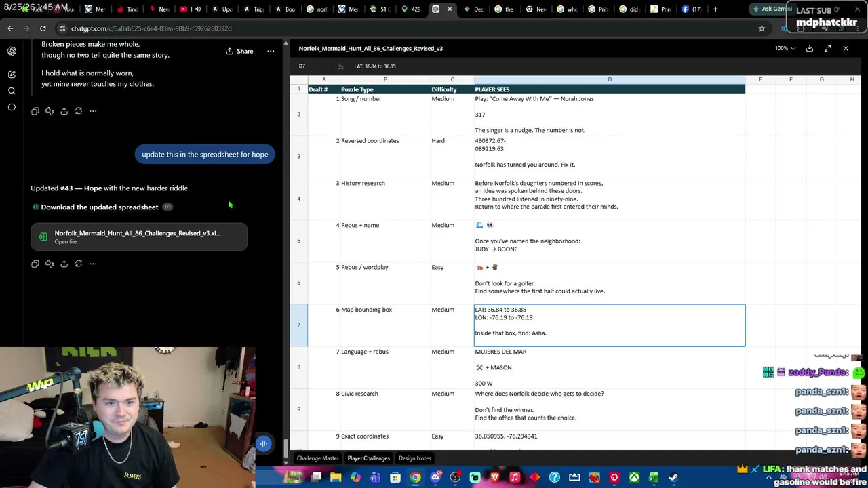Copy the 'Updated #43' response
The width and height of the screenshot is (868, 488).
click(35, 264)
